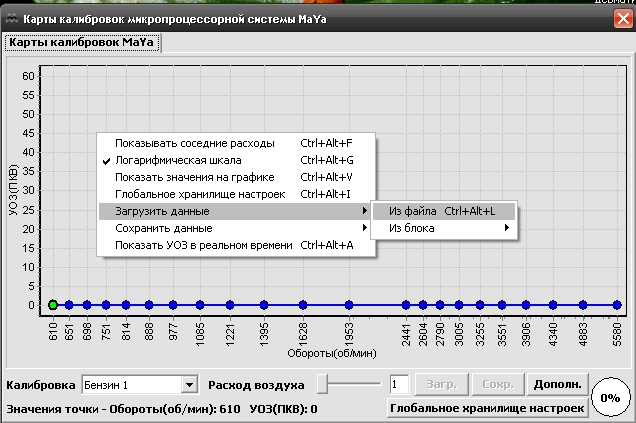Select the green data point at 610 RPM
This screenshot has height=423, width=636.
(x=53, y=305)
